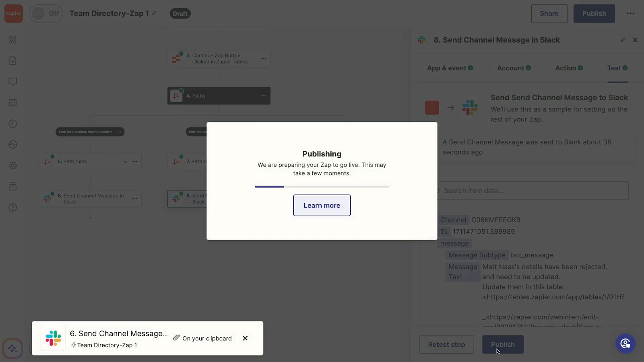Click the top header Publish button
Viewport: 644px width, 362px height.
point(594,13)
